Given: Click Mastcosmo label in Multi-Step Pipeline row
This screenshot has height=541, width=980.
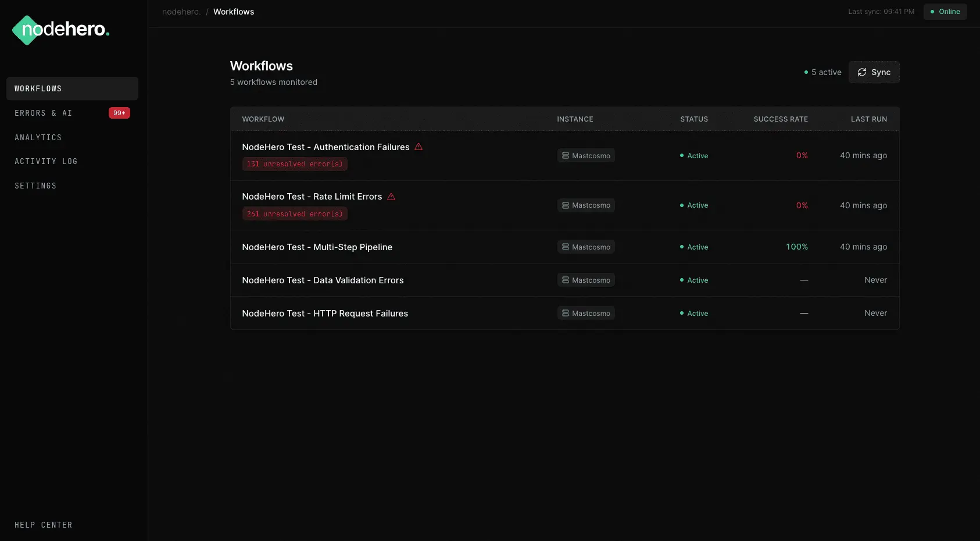Looking at the screenshot, I should pos(591,247).
